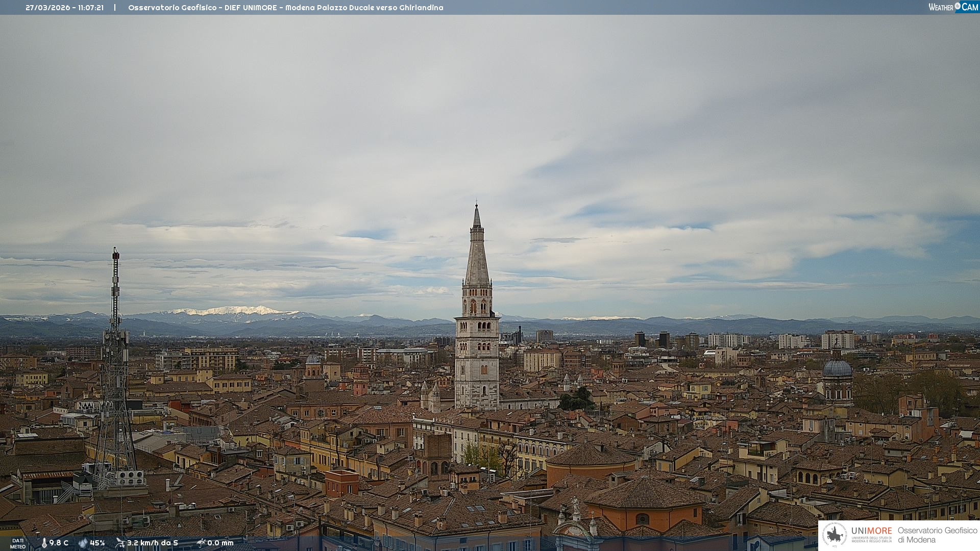Click the 3.2 km/h da S wind reading

pos(153,543)
